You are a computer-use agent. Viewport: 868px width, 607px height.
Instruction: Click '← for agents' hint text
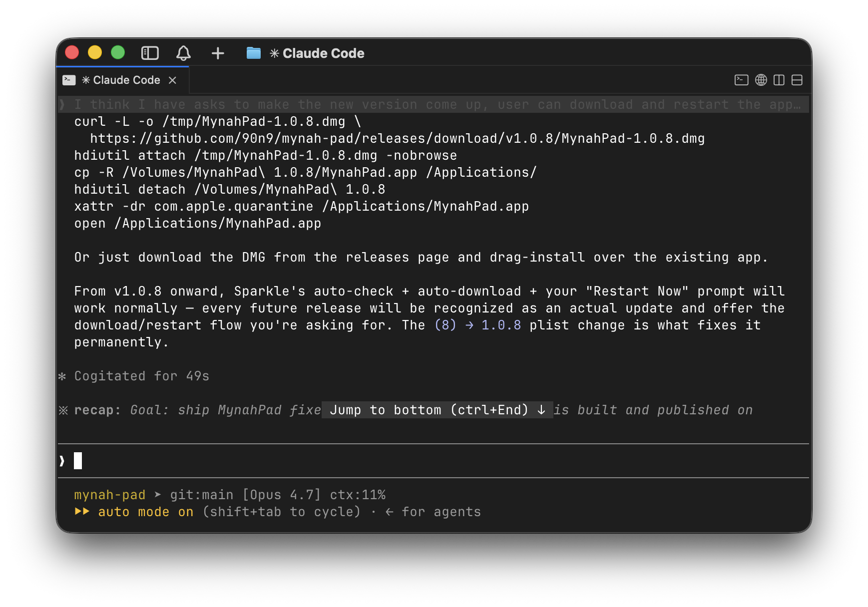pyautogui.click(x=433, y=512)
